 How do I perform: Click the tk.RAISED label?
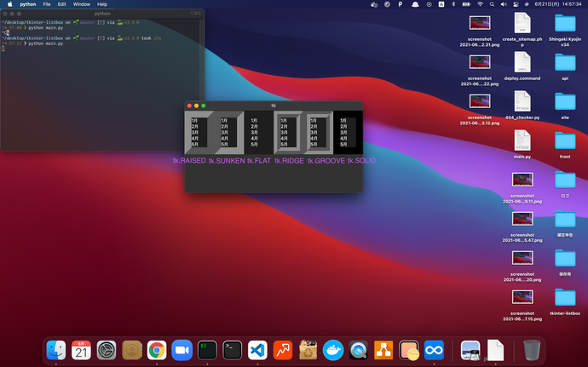(189, 160)
